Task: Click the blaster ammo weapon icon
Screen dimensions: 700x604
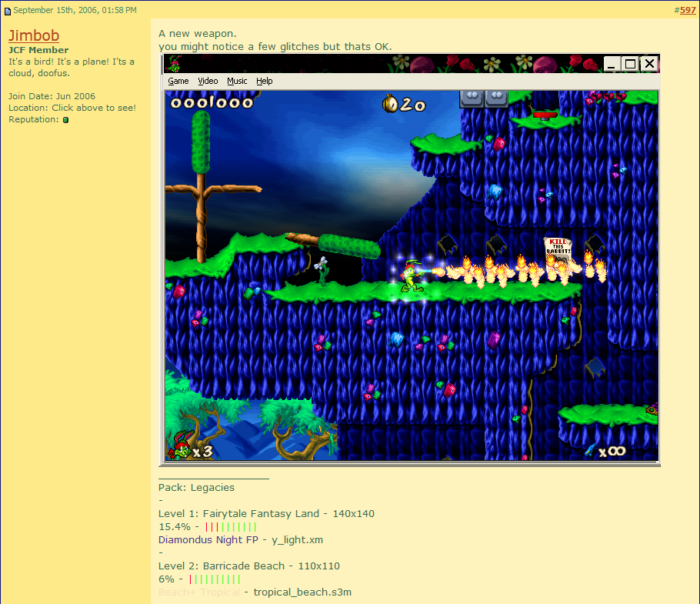Action: click(591, 449)
